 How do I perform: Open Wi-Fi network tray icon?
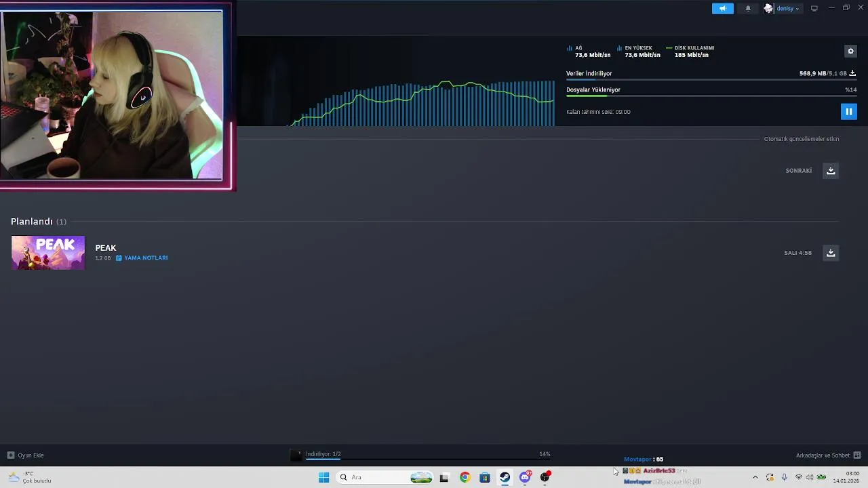coord(798,477)
